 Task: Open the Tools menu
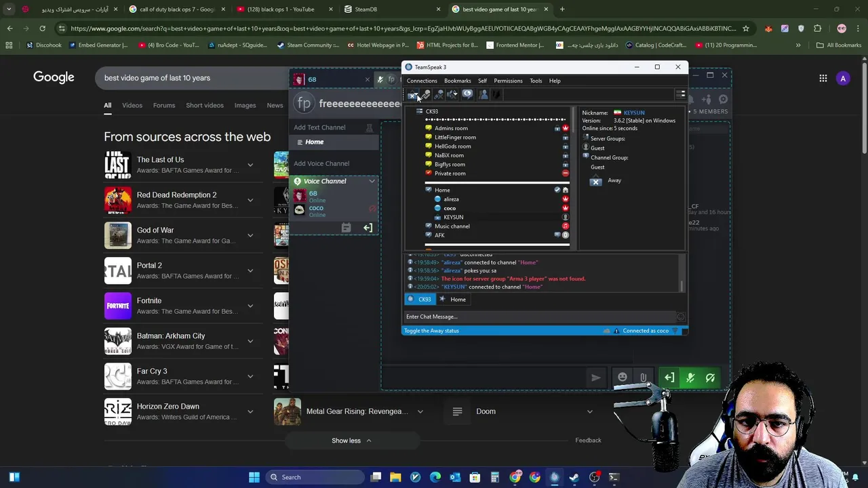[536, 81]
